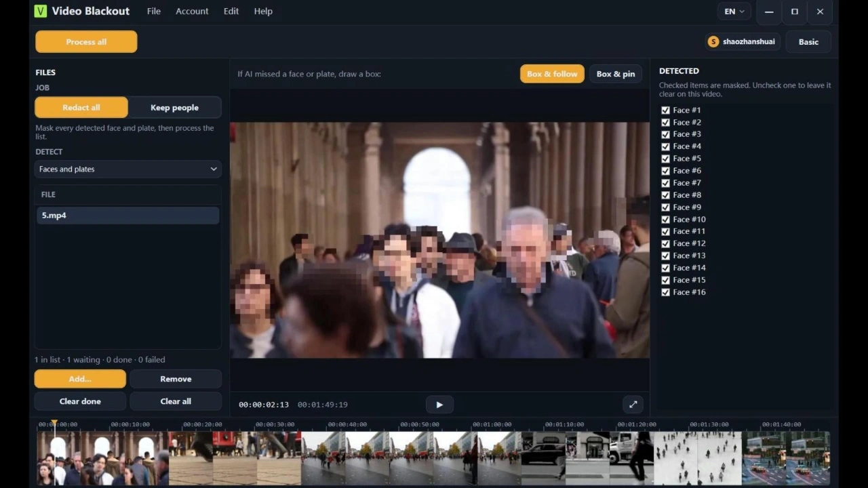Click Add... to add a file
Image resolution: width=868 pixels, height=488 pixels.
pyautogui.click(x=80, y=379)
